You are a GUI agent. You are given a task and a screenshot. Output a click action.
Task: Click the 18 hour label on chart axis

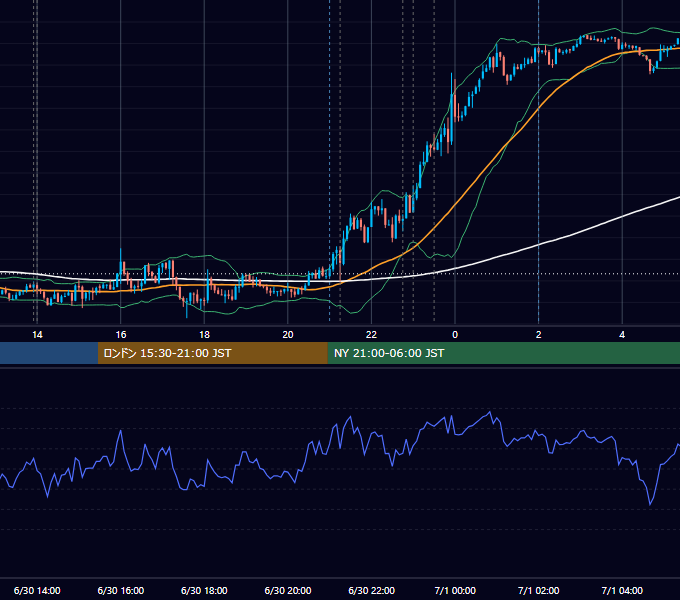click(204, 335)
